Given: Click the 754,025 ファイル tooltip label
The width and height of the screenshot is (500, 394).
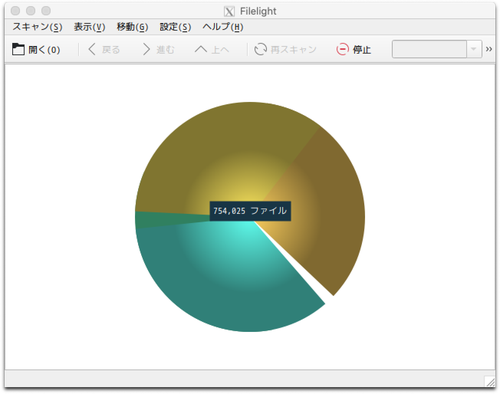Looking at the screenshot, I should click(x=250, y=211).
